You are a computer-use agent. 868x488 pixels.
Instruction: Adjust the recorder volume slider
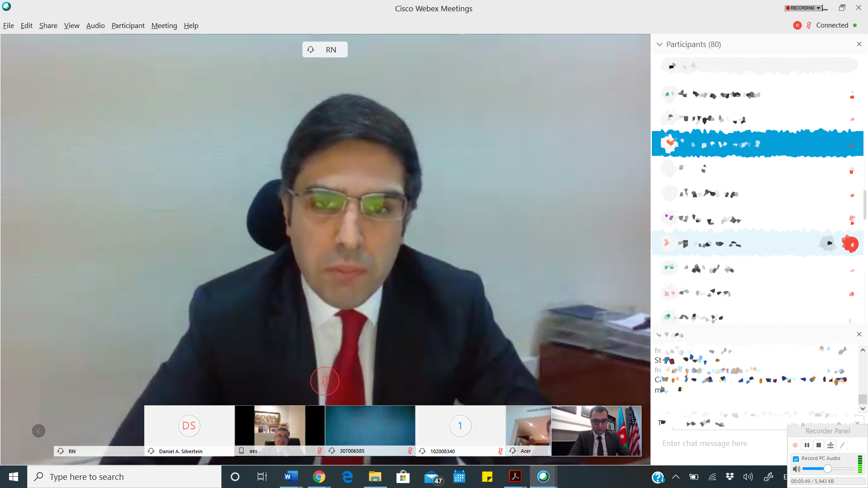[x=827, y=469]
